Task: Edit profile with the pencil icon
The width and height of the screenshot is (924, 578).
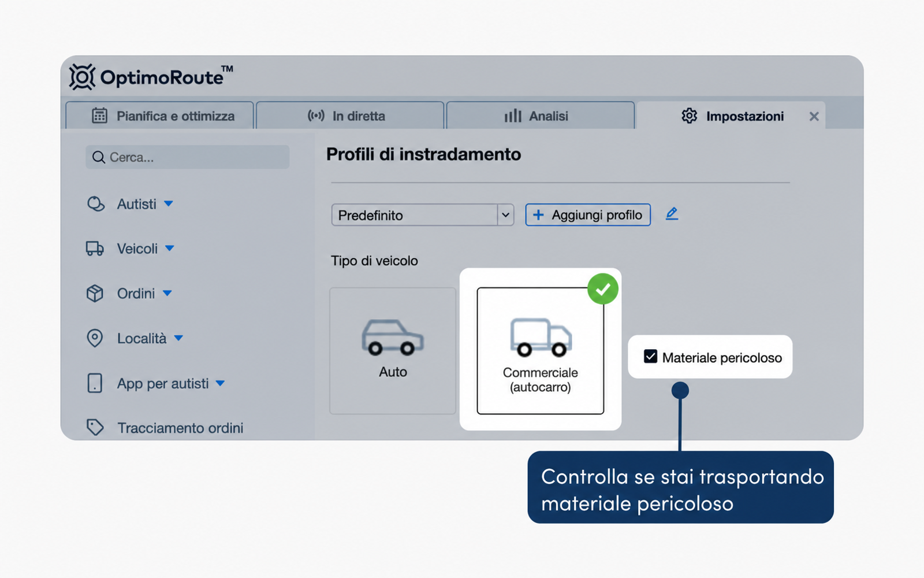Action: (672, 214)
